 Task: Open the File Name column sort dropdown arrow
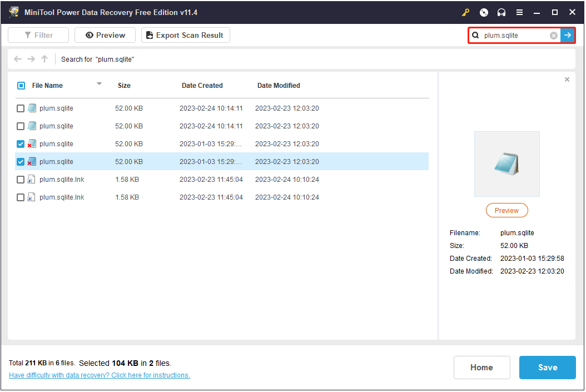[x=99, y=84]
